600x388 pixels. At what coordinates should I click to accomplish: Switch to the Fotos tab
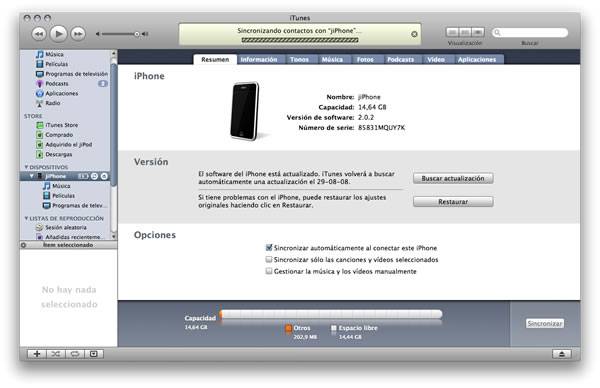[365, 59]
